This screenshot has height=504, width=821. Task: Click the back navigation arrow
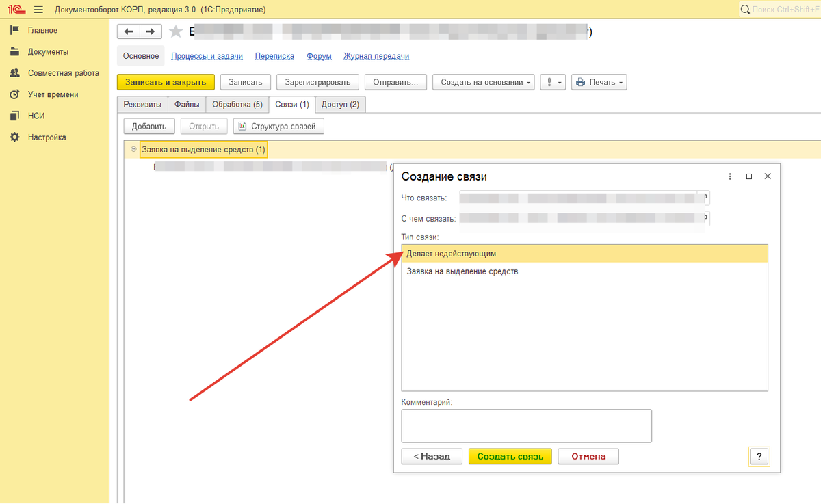pos(129,31)
